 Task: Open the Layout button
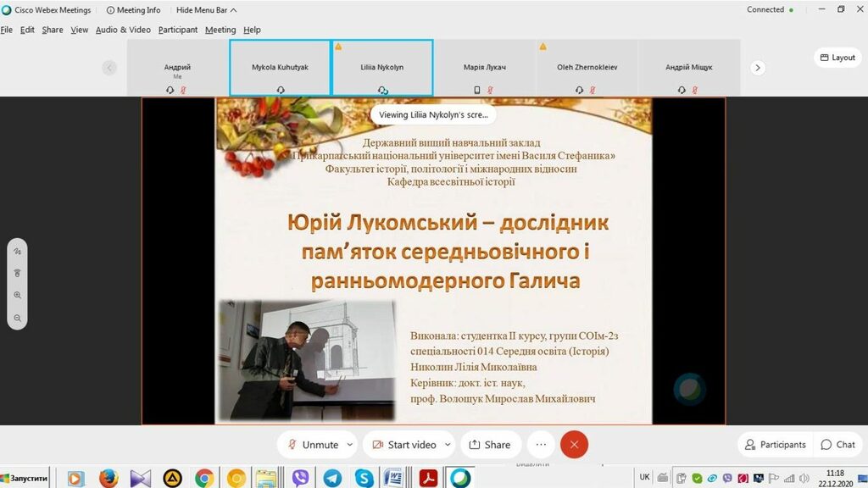click(x=837, y=58)
